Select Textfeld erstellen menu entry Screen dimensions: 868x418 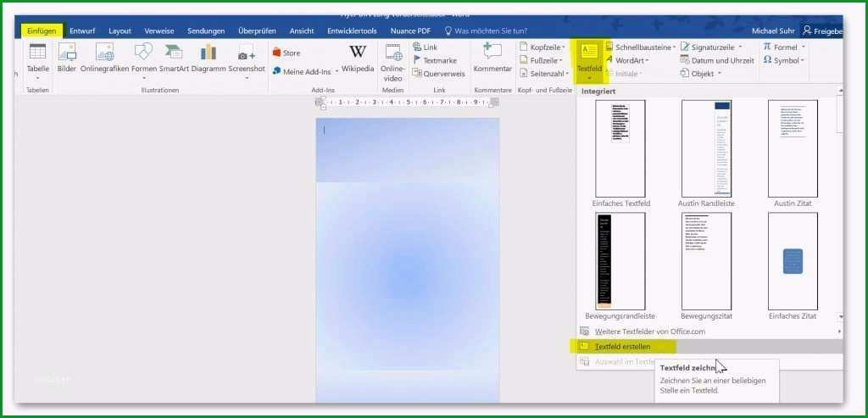coord(709,347)
